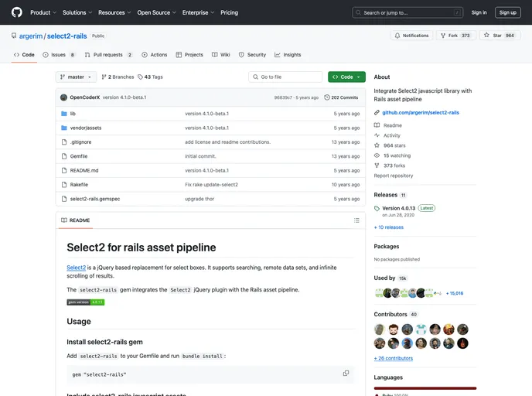Click the 'initial commit.' message
Image resolution: width=532 pixels, height=396 pixels.
point(200,156)
